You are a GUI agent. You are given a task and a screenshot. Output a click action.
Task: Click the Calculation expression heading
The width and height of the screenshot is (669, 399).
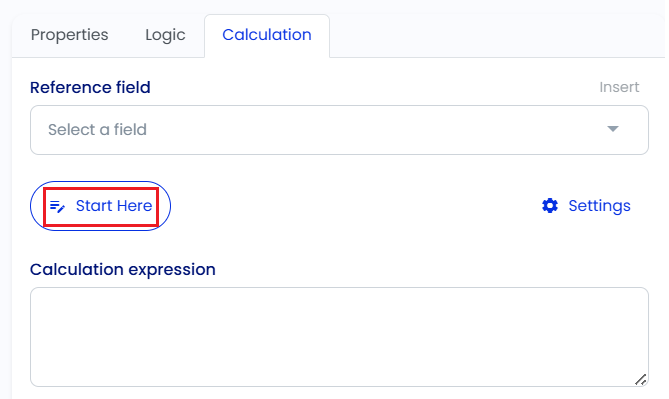tap(123, 269)
